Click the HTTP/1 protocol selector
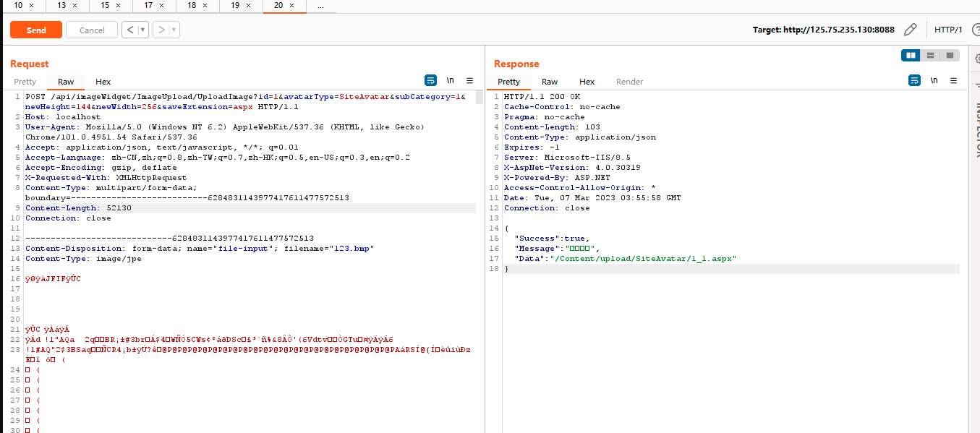The image size is (980, 433). tap(948, 30)
